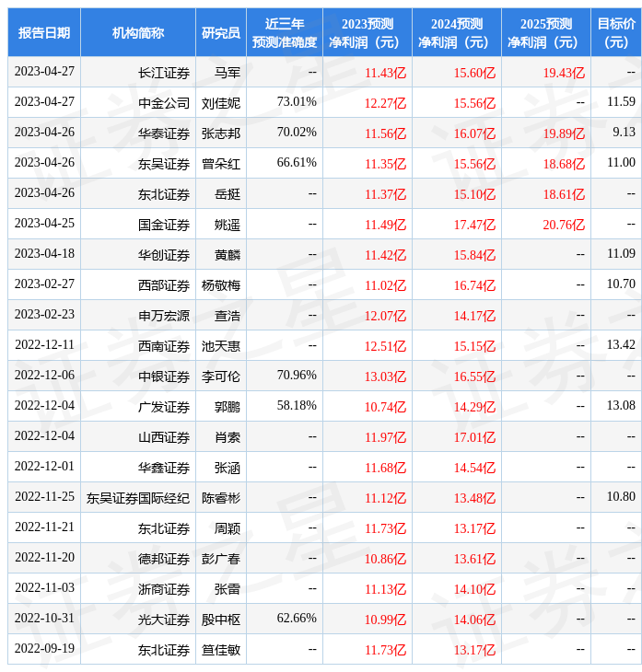Click the 18.68亿 forecast value
Image resolution: width=642 pixels, height=672 pixels.
564,164
